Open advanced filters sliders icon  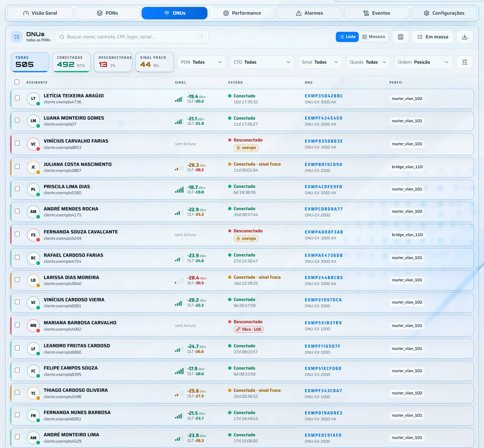pyautogui.click(x=464, y=62)
